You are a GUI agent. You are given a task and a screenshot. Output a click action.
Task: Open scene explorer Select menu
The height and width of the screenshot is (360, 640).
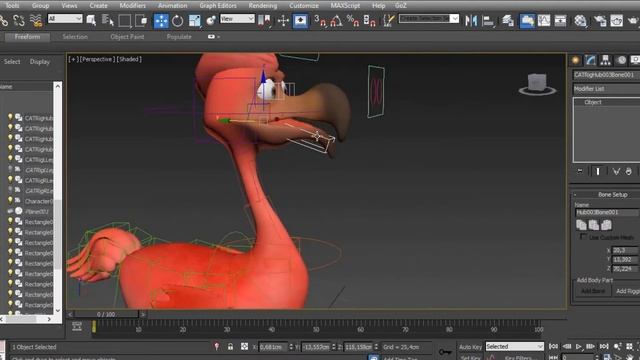pyautogui.click(x=12, y=62)
